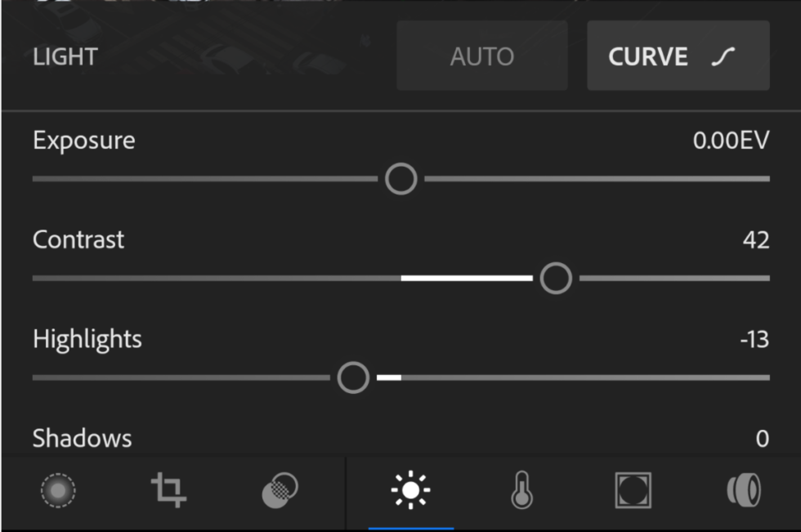The width and height of the screenshot is (801, 532).
Task: Click the Exposure slider handle
Action: coord(401,178)
